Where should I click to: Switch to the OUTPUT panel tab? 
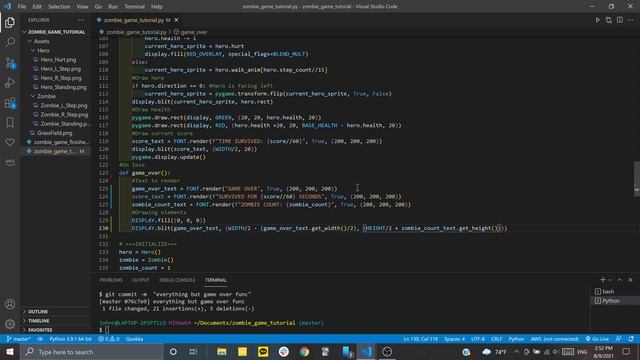(x=141, y=280)
